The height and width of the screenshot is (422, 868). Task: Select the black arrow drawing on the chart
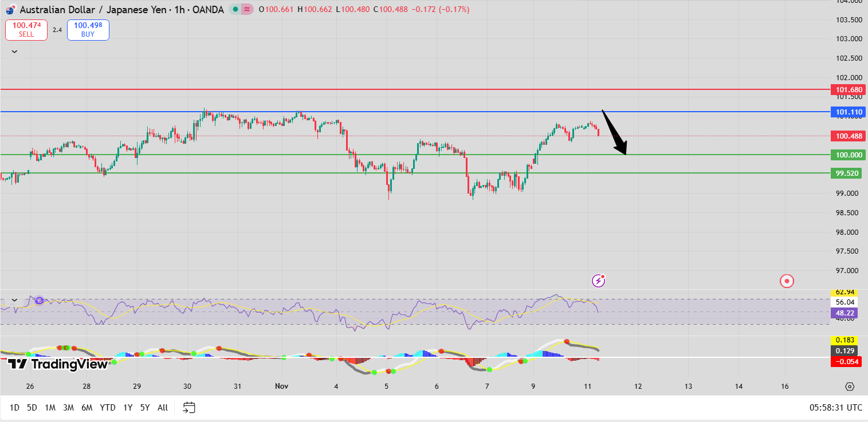(x=614, y=132)
